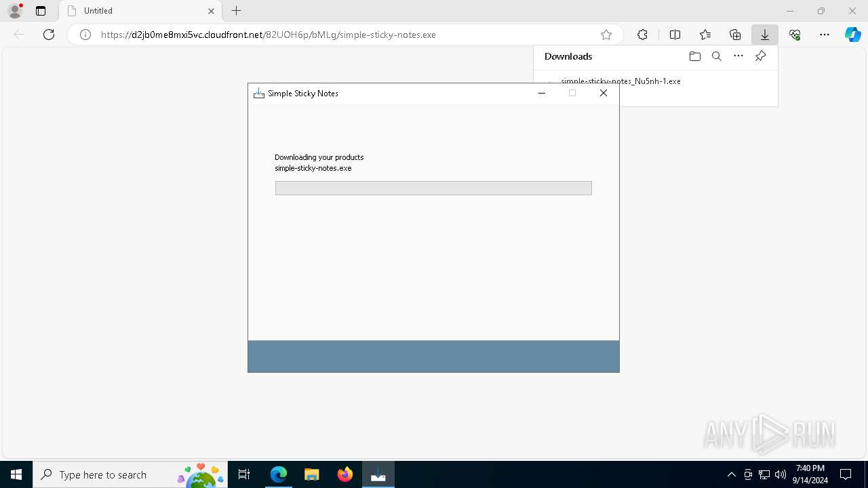Click the Simple Sticky Notes title icon
This screenshot has height=488, width=868.
click(258, 94)
